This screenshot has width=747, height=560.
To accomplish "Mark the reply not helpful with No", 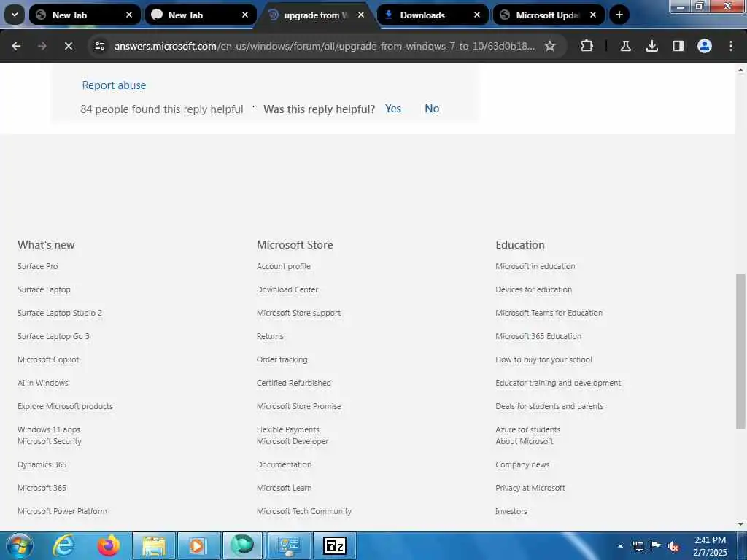I will tap(432, 109).
